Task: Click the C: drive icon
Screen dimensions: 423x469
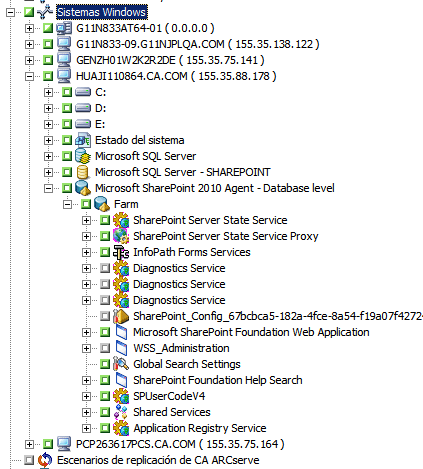Action: pyautogui.click(x=83, y=92)
